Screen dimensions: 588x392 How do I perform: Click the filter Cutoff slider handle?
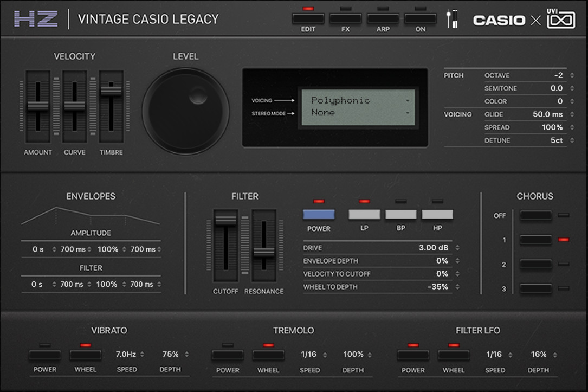[225, 220]
